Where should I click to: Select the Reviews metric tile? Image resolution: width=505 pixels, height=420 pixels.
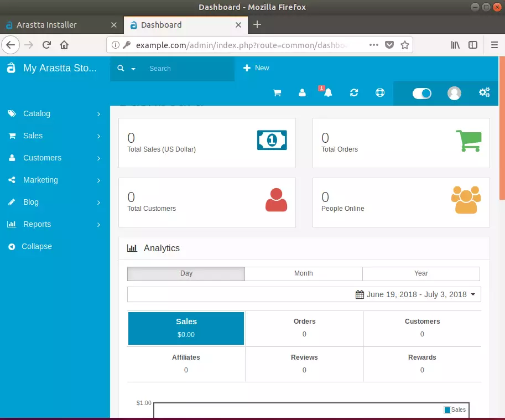[x=304, y=364]
